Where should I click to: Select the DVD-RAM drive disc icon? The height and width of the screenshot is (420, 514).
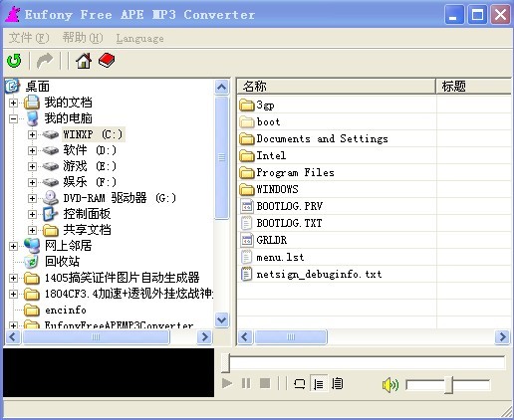point(51,198)
